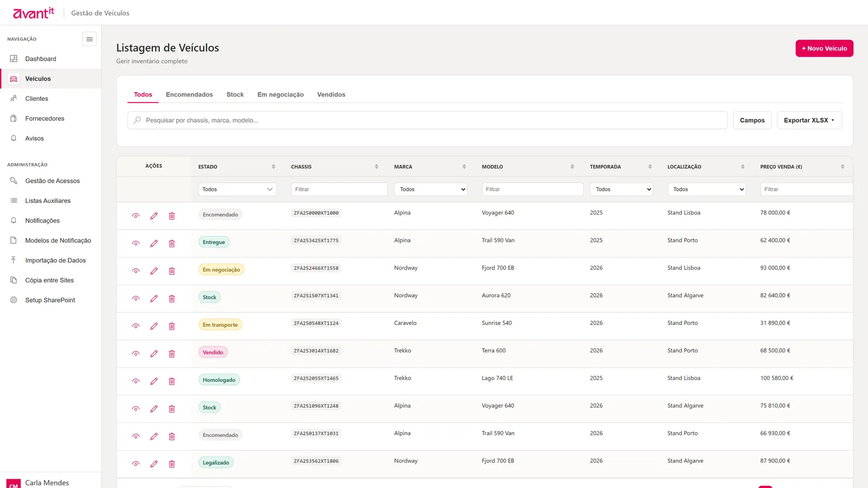This screenshot has height=488, width=868.
Task: Edit vehicle ZFA250000XT1000 with pencil icon
Action: click(x=154, y=216)
